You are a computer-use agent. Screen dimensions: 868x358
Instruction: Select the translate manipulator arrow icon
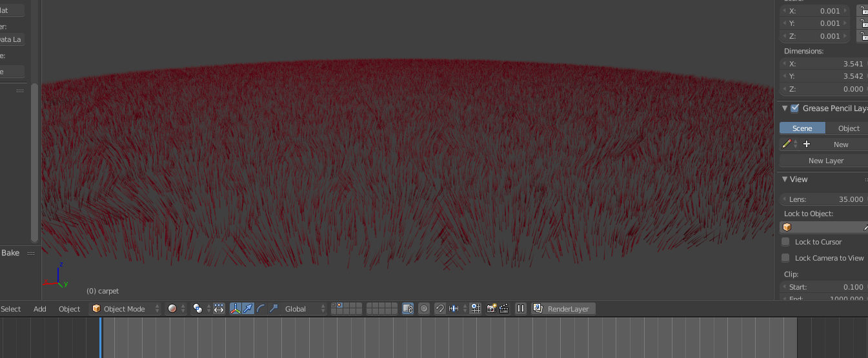(x=248, y=309)
